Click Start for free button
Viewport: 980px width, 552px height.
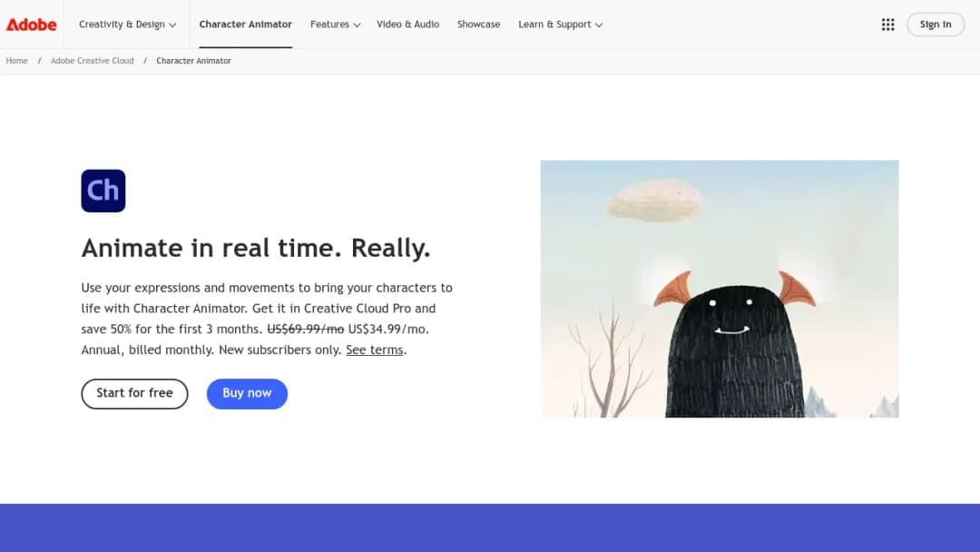click(134, 393)
